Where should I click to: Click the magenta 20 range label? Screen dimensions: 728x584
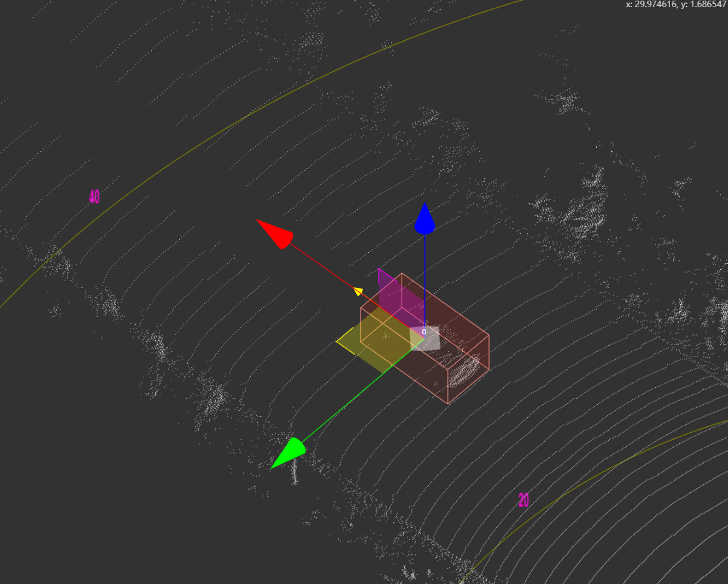[x=523, y=501]
